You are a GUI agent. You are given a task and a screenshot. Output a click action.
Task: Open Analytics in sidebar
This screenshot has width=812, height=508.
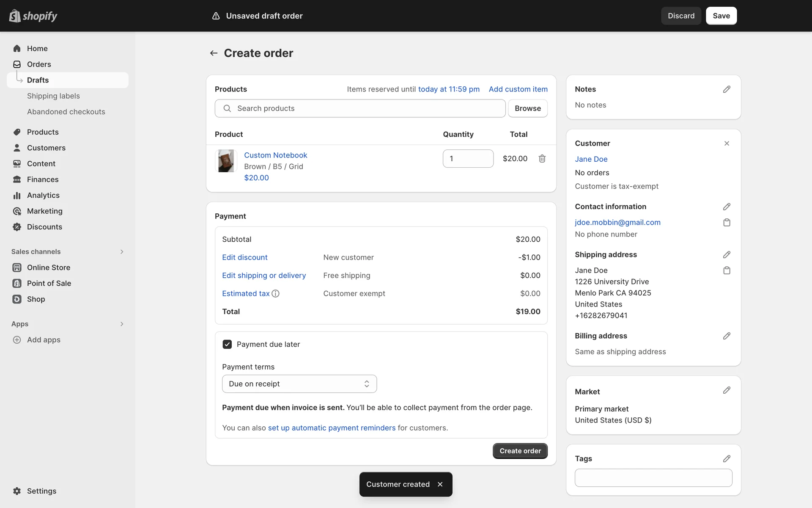click(x=43, y=195)
